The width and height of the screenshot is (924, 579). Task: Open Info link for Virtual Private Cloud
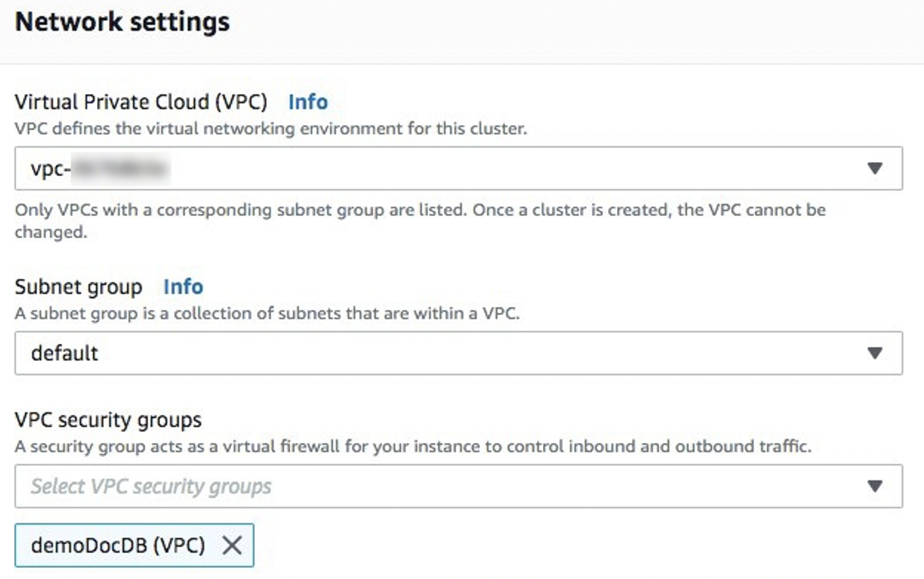click(308, 102)
